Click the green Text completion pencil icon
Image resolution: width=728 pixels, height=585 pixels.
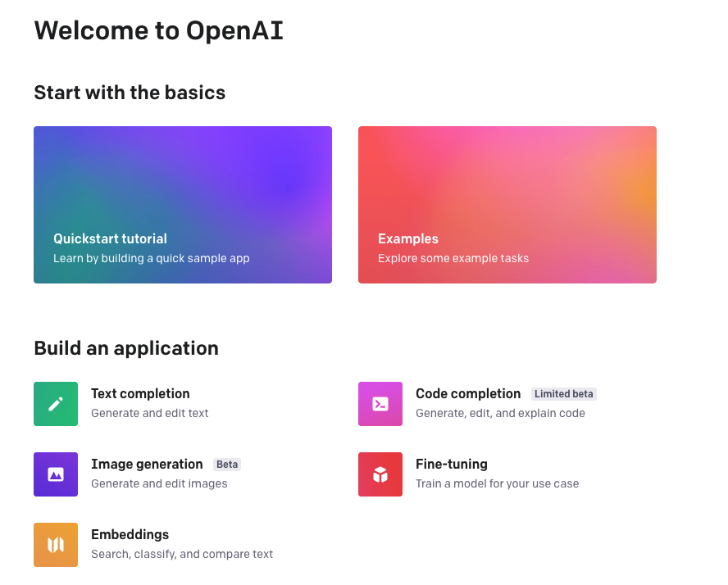pyautogui.click(x=56, y=404)
